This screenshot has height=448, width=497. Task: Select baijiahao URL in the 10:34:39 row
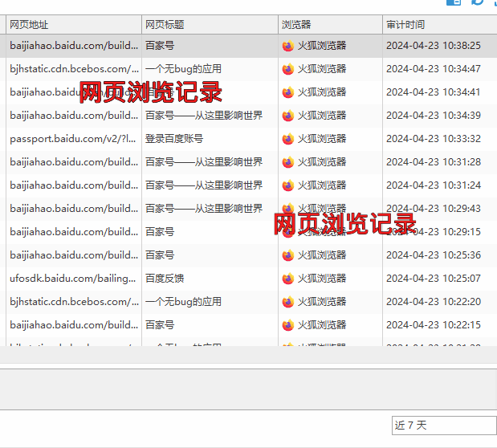74,116
